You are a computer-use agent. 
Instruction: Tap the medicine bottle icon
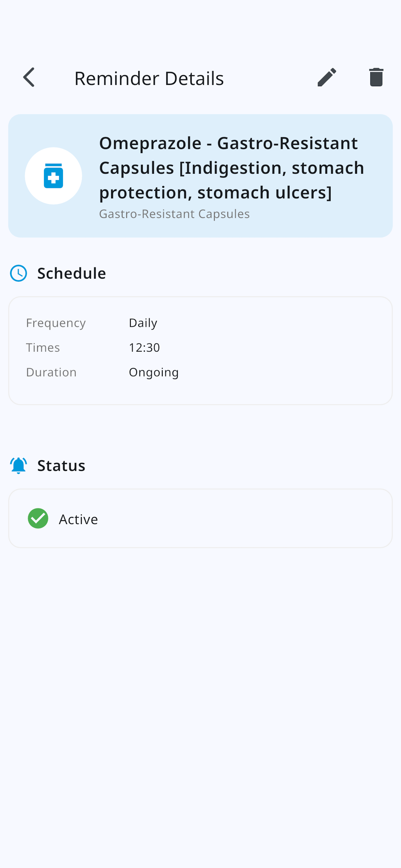(x=53, y=176)
